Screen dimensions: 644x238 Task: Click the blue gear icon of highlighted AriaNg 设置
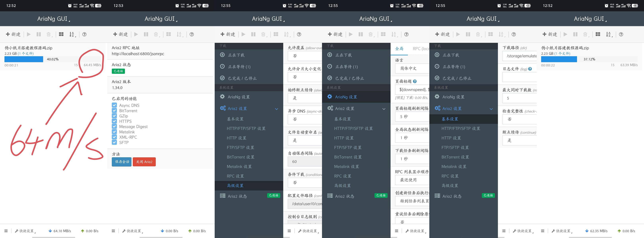[x=330, y=97]
